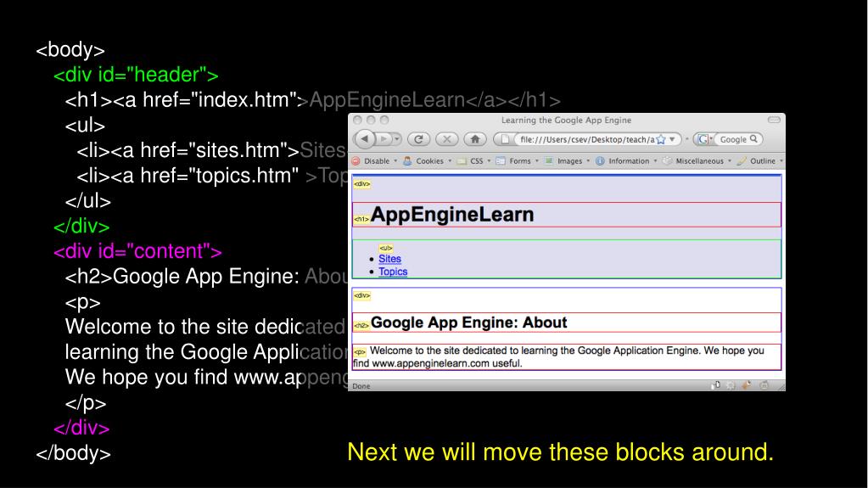Click the Outline pencil icon
This screenshot has height=488, width=868.
pos(742,160)
